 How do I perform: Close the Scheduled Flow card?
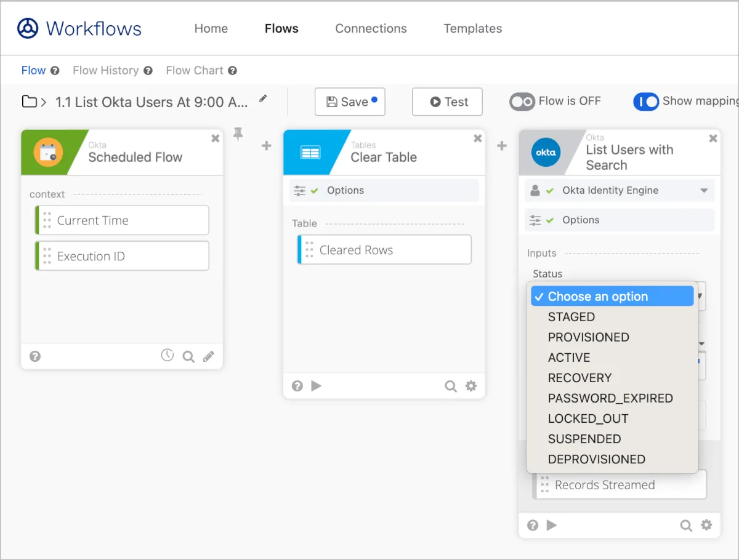pos(216,138)
